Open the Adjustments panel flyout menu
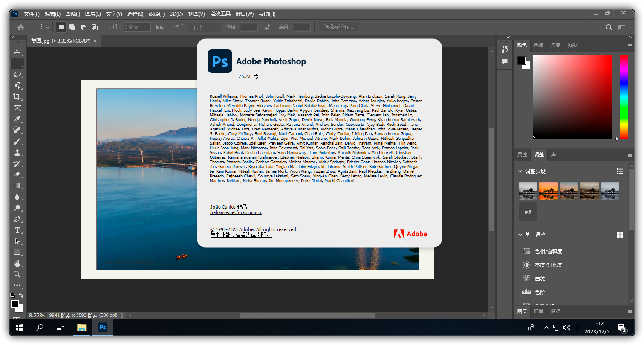The height and width of the screenshot is (345, 644). tap(630, 155)
